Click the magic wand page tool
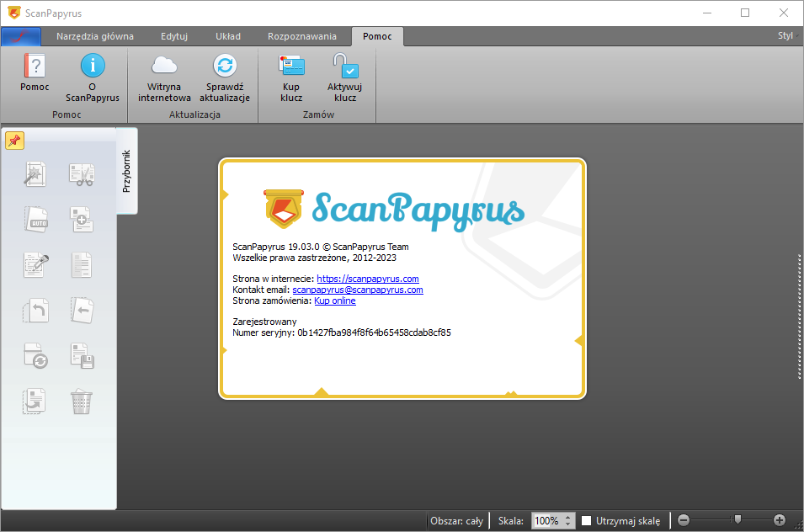Image resolution: width=804 pixels, height=532 pixels. (x=35, y=174)
